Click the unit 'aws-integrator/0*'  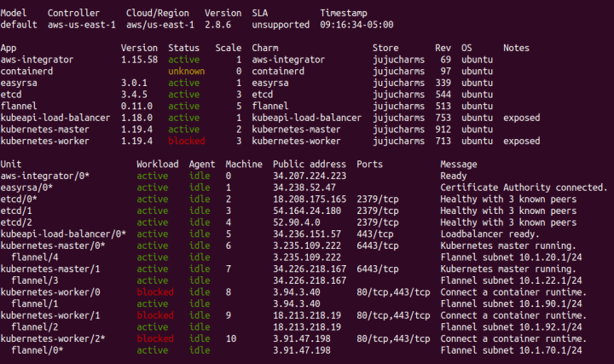point(44,176)
